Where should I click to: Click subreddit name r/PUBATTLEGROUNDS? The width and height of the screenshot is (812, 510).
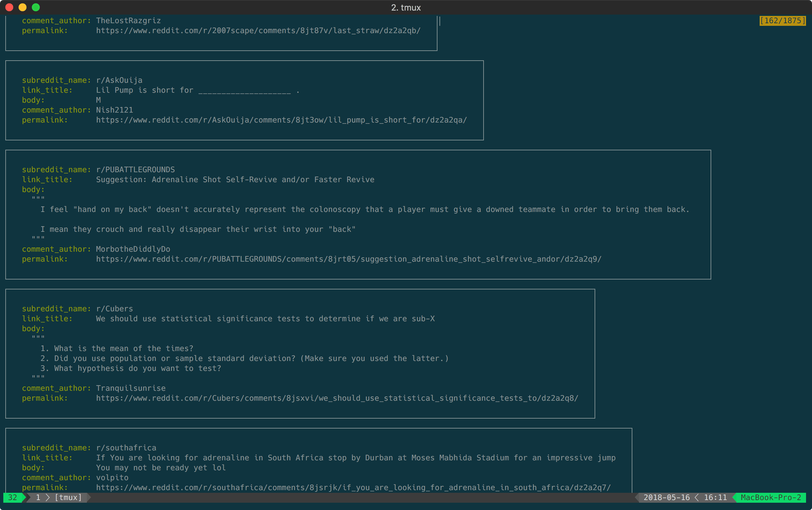pos(136,170)
